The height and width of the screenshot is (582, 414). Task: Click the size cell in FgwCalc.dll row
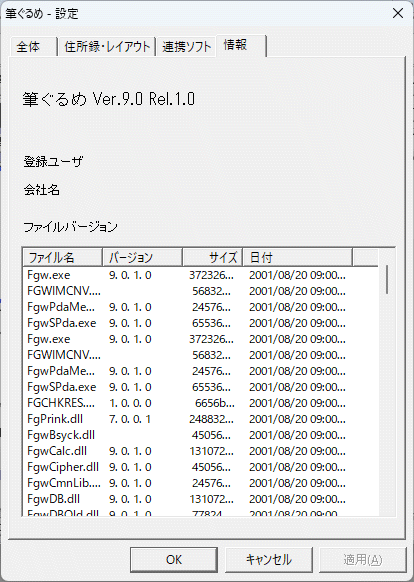click(x=212, y=451)
